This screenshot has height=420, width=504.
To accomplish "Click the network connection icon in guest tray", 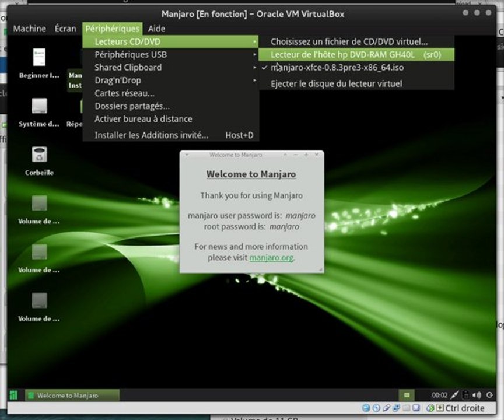I will pyautogui.click(x=455, y=395).
